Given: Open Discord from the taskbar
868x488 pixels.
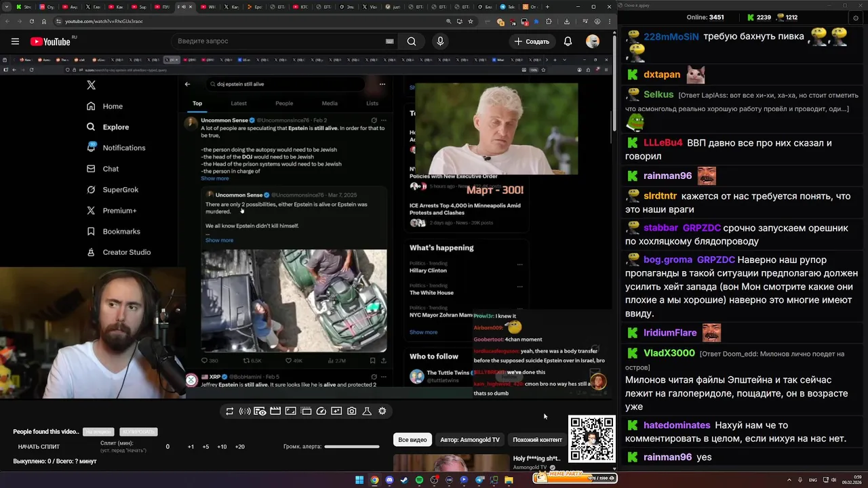Looking at the screenshot, I should coord(389,480).
